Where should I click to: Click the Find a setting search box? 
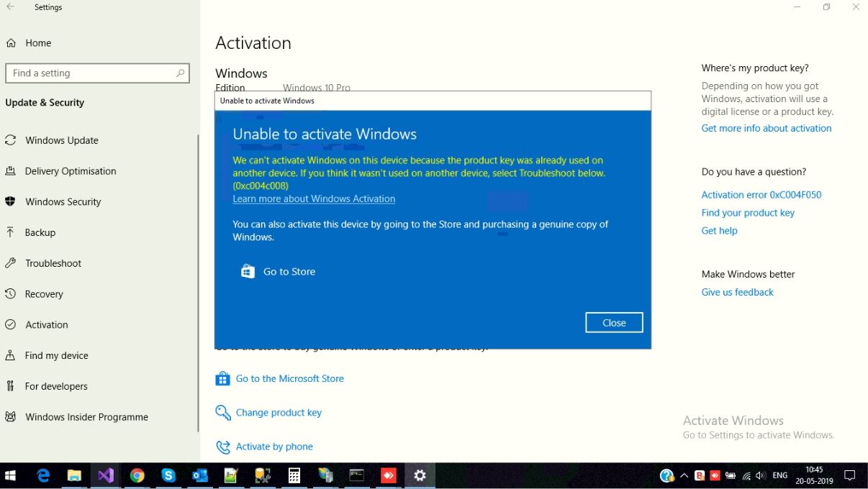click(x=98, y=73)
